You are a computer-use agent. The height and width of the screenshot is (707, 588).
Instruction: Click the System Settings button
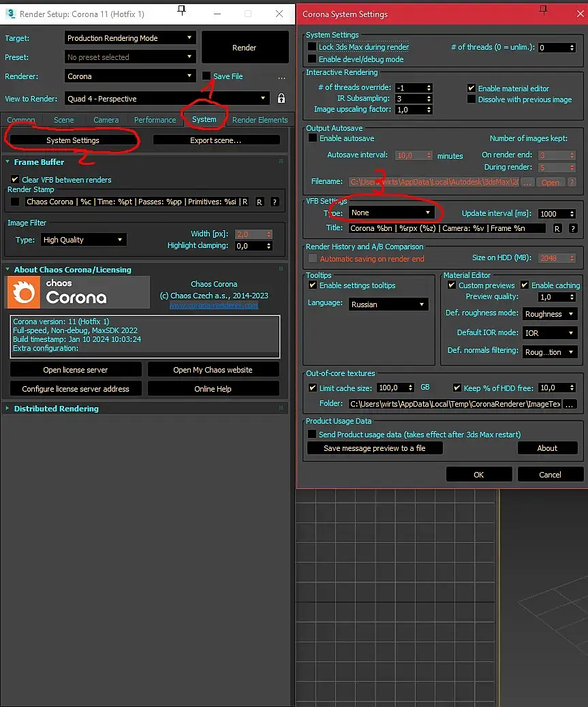point(73,140)
